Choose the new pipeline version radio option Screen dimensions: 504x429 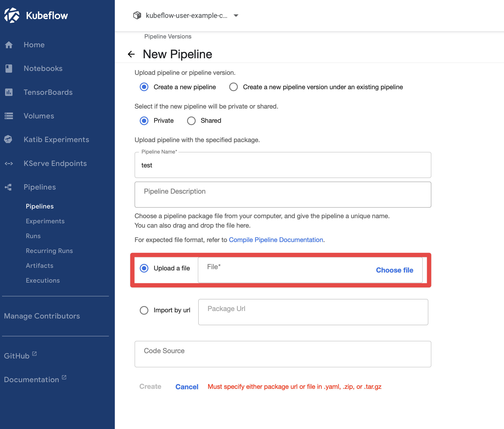(233, 87)
